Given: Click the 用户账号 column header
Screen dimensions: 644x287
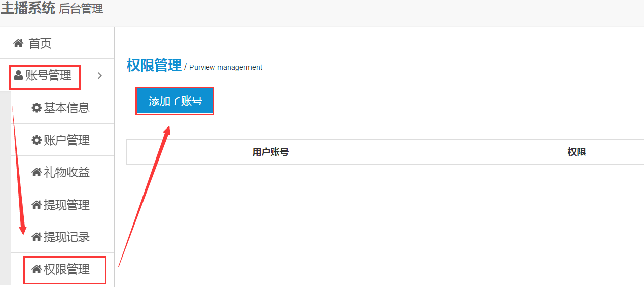Looking at the screenshot, I should 271,152.
